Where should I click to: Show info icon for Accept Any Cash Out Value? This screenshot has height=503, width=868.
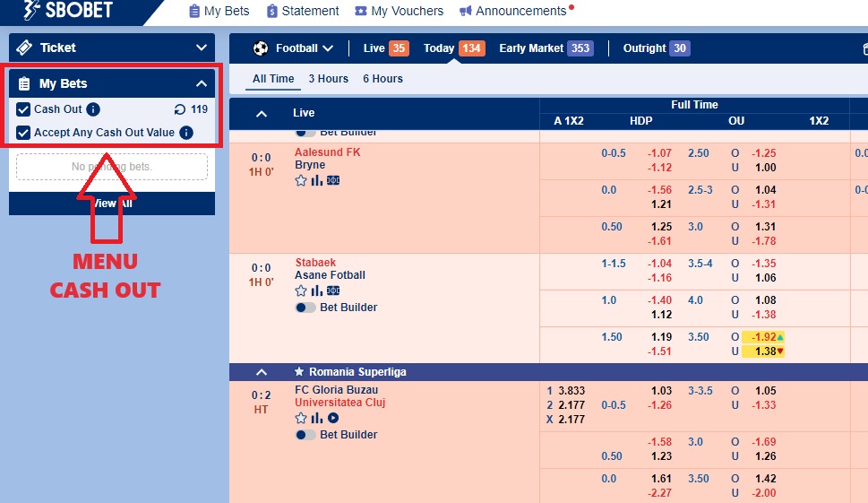pyautogui.click(x=186, y=133)
